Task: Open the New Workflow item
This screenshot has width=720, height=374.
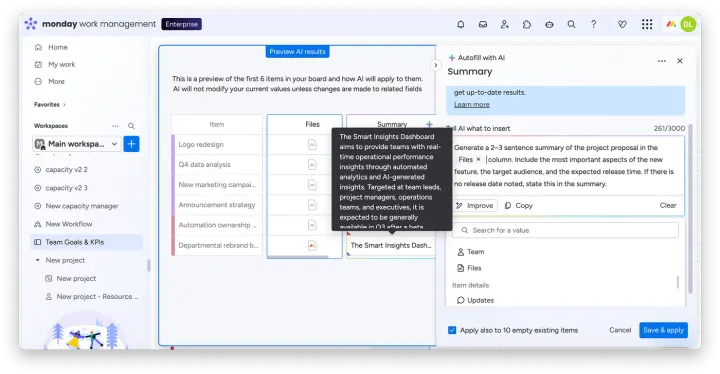Action: pyautogui.click(x=69, y=224)
